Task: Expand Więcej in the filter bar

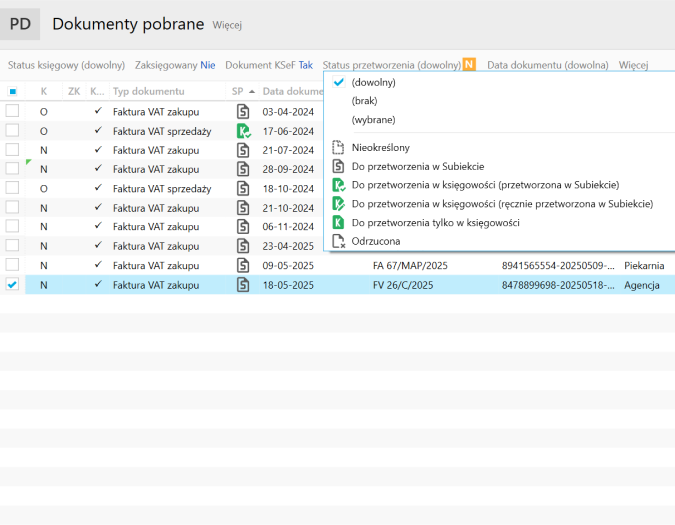Action: [633, 65]
